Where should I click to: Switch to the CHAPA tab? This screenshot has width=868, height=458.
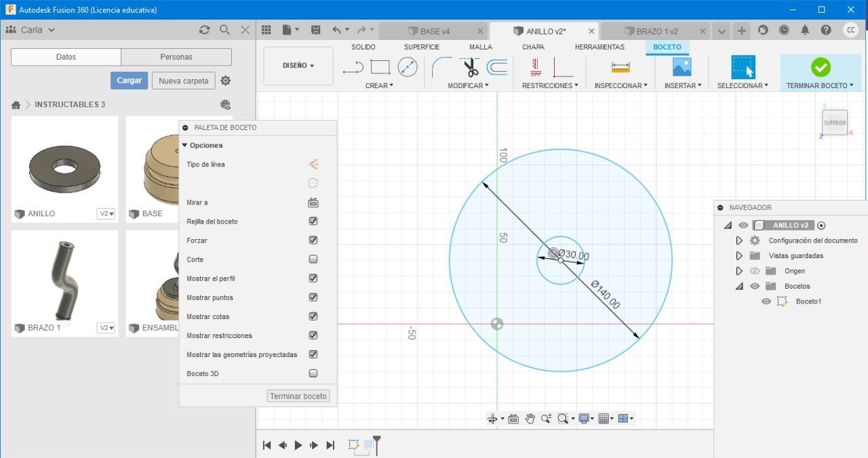[533, 47]
